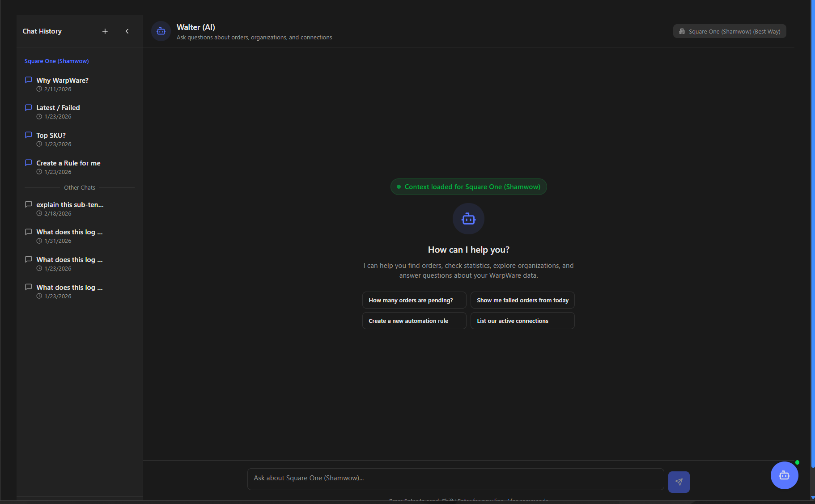
Task: Open the 'explain this sub-ten...' chat
Action: tap(80, 209)
